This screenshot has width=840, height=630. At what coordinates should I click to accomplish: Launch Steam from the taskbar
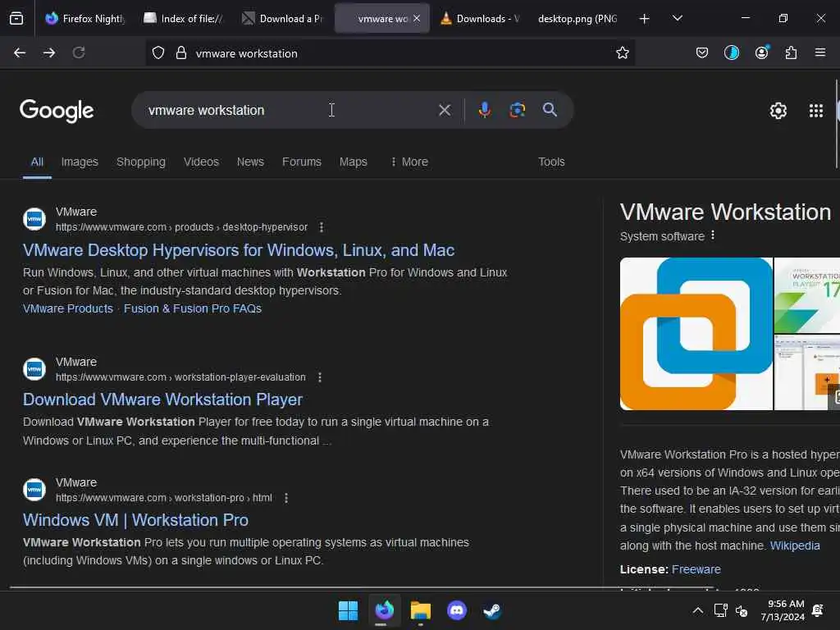[492, 610]
